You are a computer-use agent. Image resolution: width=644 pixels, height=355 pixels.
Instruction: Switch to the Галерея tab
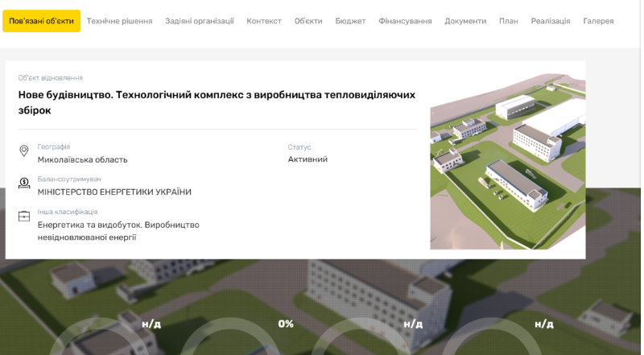click(598, 21)
